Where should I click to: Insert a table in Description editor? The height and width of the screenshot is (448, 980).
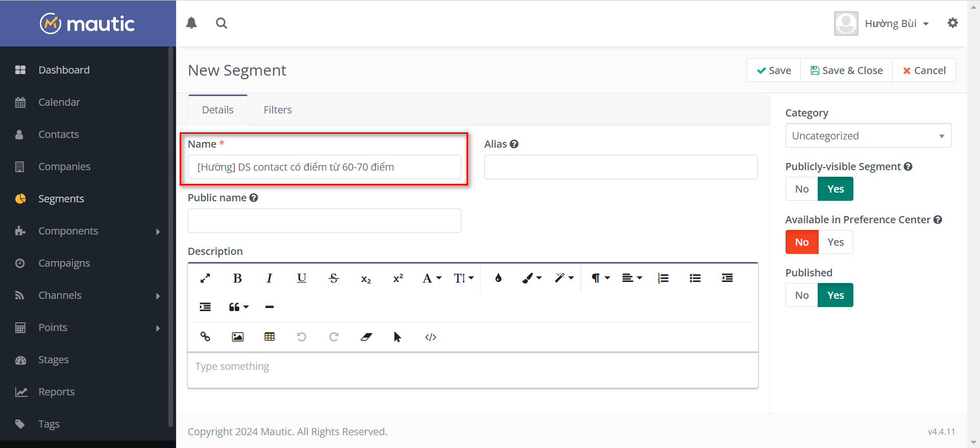(x=269, y=337)
